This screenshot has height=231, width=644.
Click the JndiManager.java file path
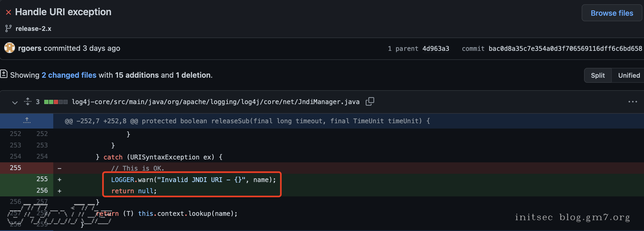click(215, 102)
